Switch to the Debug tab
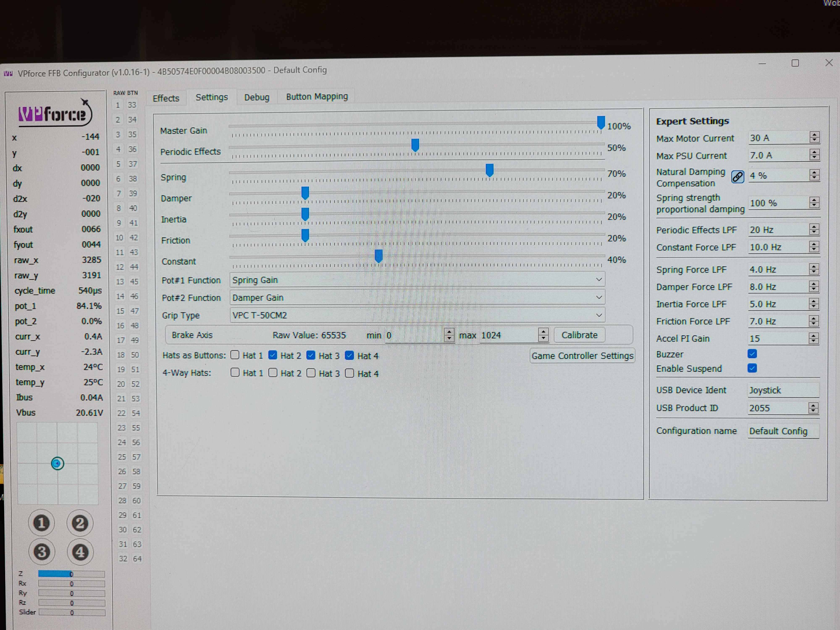Viewport: 840px width, 630px height. [257, 97]
